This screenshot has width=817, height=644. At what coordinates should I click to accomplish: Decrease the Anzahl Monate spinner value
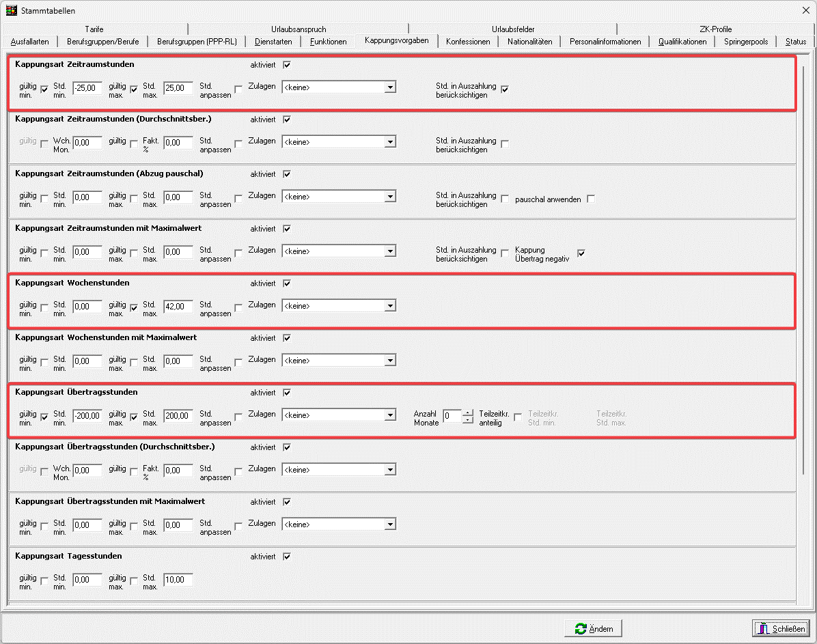(x=468, y=419)
